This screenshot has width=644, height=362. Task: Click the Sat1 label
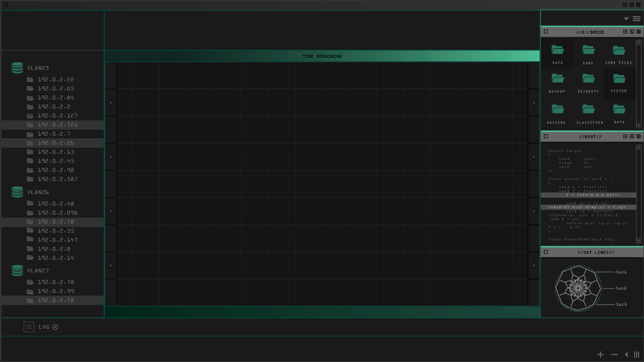coord(621,272)
